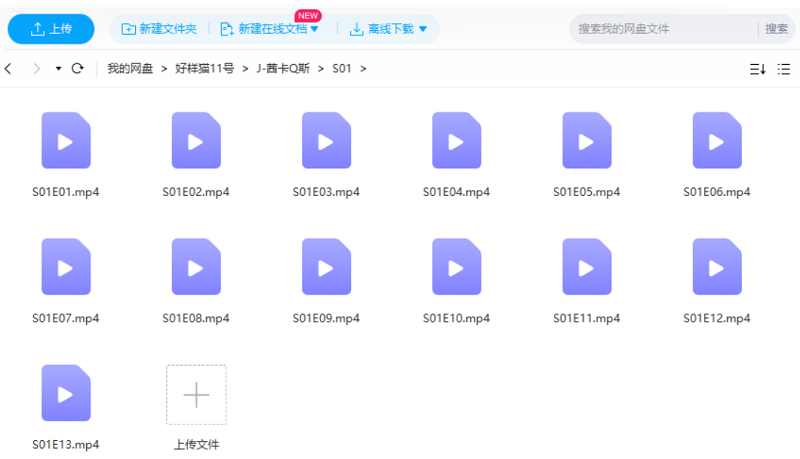Click the blue Upload (上传) button
This screenshot has width=800, height=459.
click(51, 29)
